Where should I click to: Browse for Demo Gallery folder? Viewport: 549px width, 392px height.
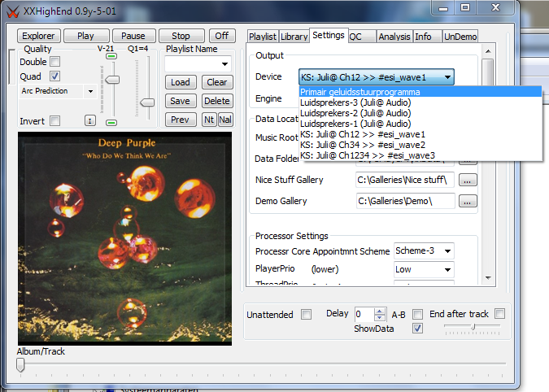tap(468, 201)
